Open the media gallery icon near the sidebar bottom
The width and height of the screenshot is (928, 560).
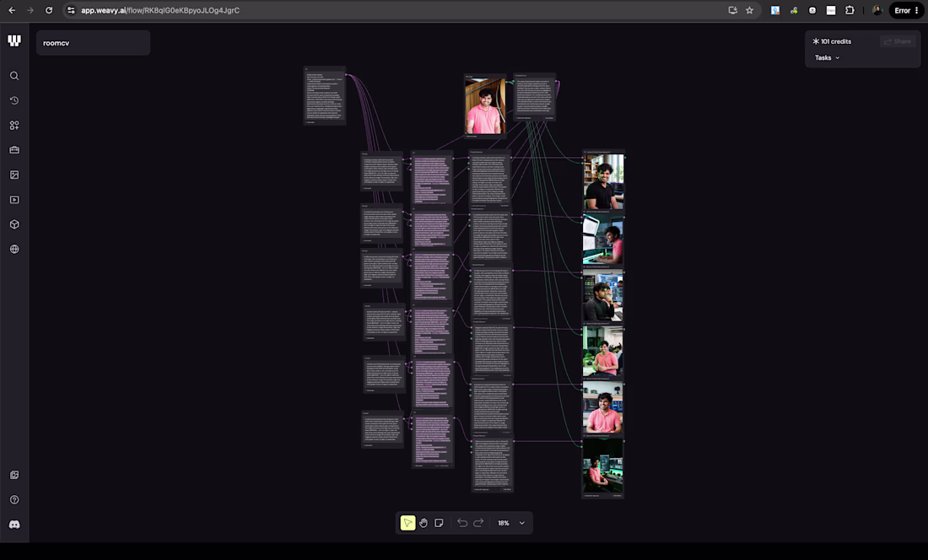click(14, 475)
